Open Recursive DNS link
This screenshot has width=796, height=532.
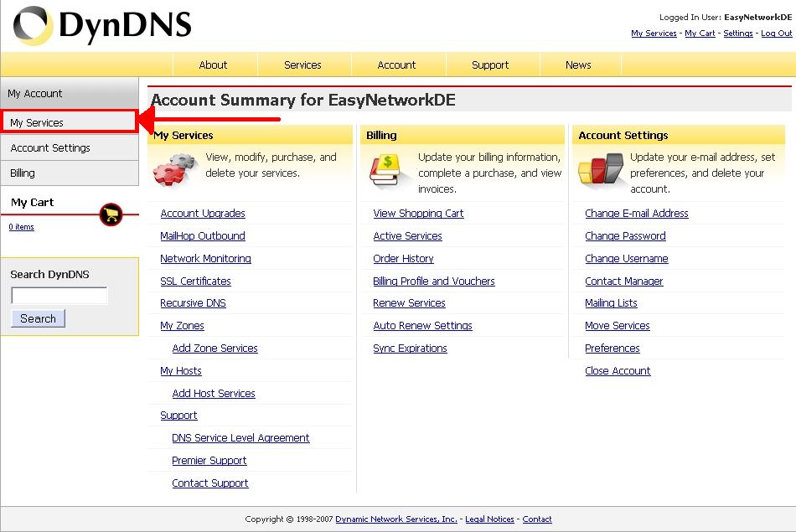coord(193,303)
